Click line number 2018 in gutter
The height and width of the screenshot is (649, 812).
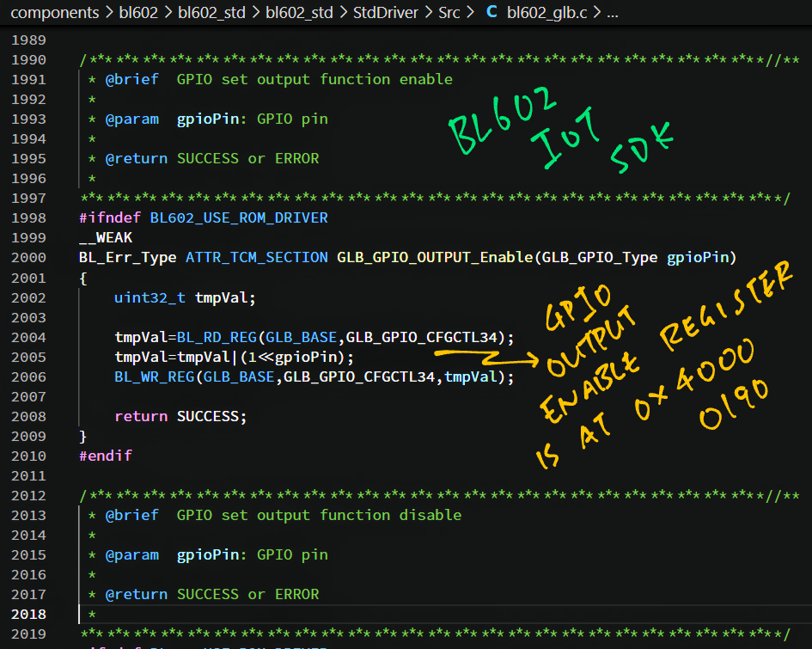click(x=28, y=614)
